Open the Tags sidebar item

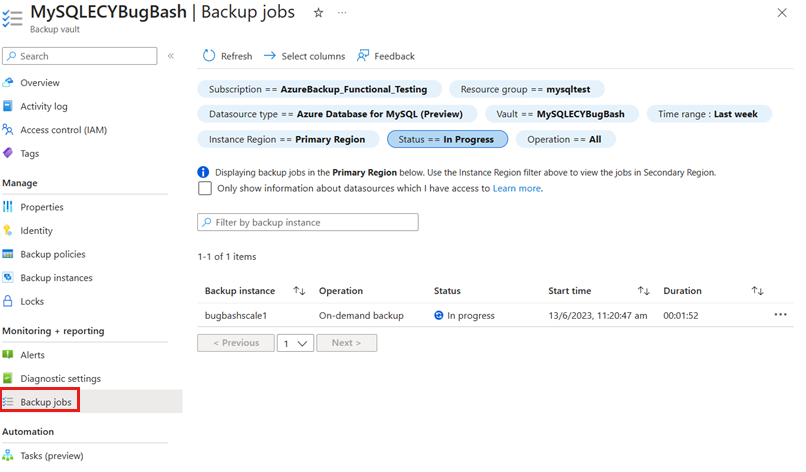tap(30, 153)
